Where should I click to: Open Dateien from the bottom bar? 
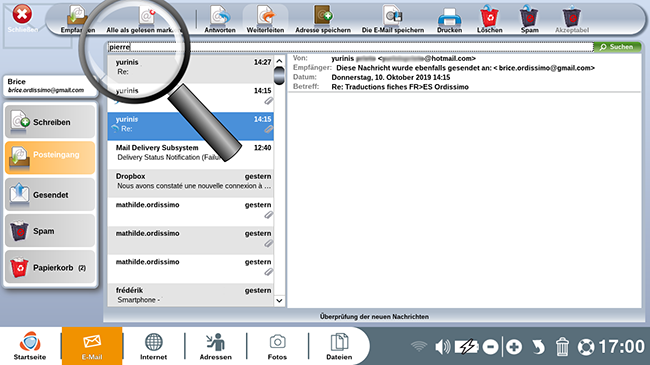click(339, 346)
